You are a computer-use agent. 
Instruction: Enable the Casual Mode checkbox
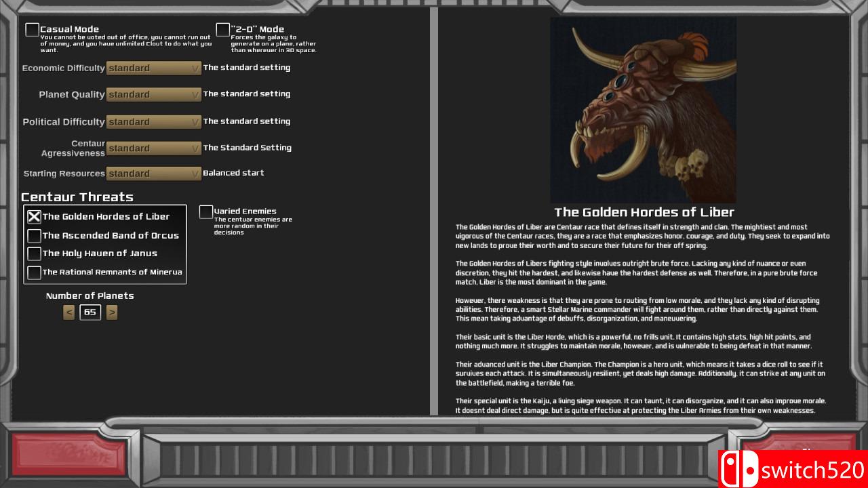32,30
